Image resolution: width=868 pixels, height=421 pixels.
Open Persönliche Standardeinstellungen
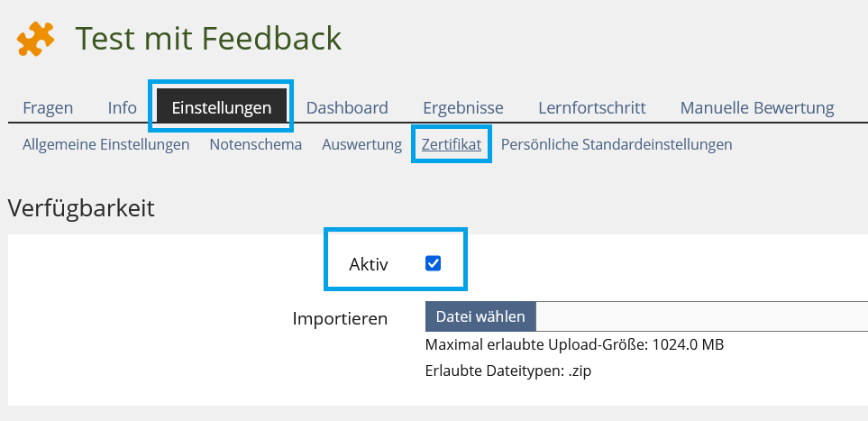tap(617, 144)
